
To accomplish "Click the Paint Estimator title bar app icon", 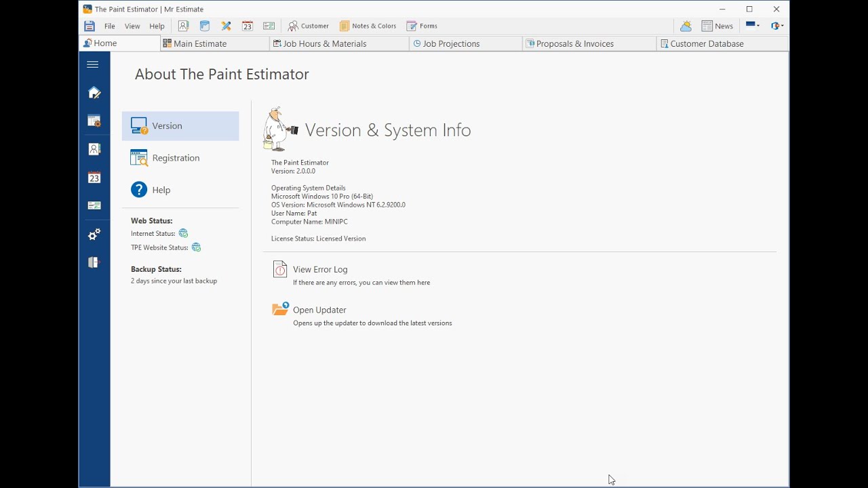I will pyautogui.click(x=87, y=9).
